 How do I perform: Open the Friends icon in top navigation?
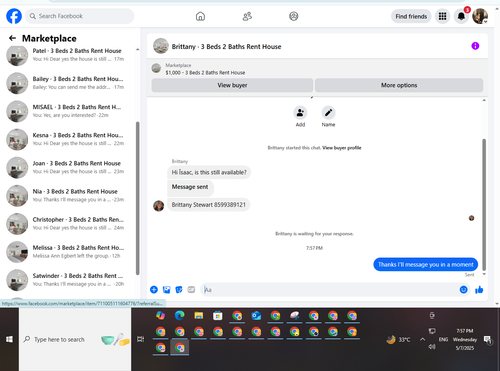(247, 16)
